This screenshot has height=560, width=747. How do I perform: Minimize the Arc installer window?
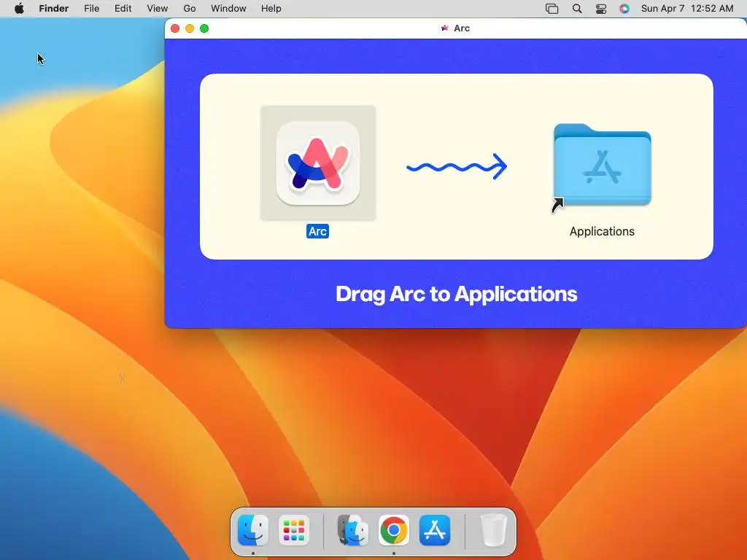tap(190, 28)
